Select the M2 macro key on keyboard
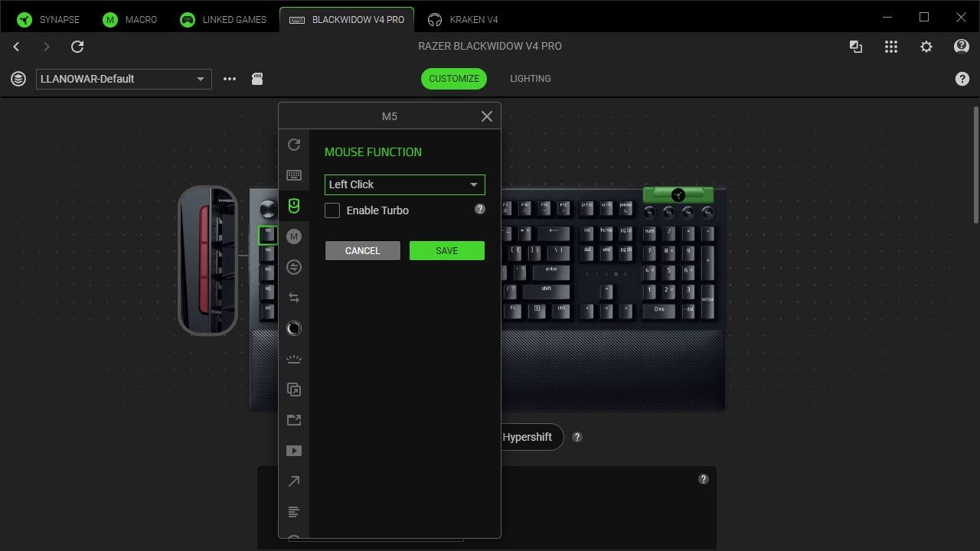Screen dimensions: 980x551 pyautogui.click(x=268, y=292)
